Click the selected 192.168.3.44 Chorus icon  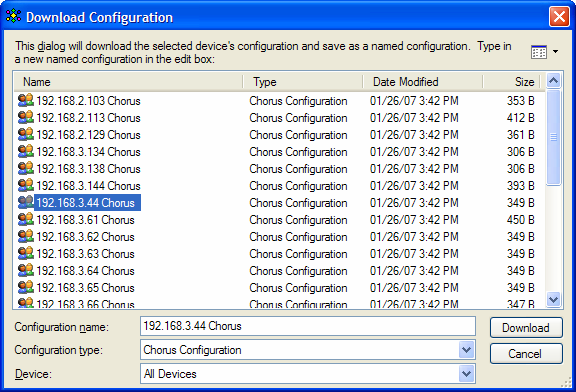click(26, 202)
